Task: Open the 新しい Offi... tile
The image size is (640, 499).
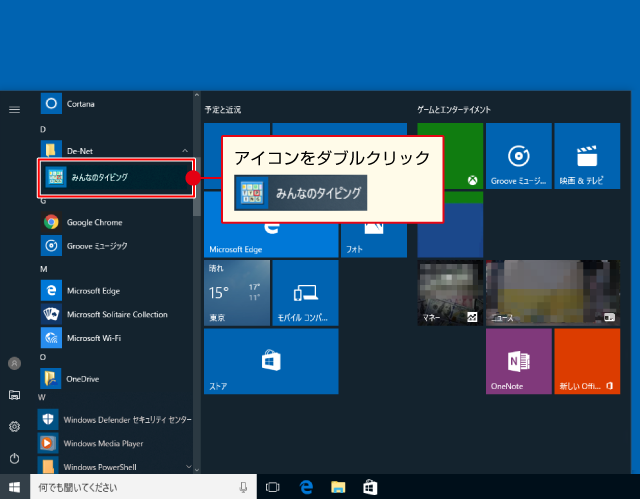Action: click(x=587, y=361)
